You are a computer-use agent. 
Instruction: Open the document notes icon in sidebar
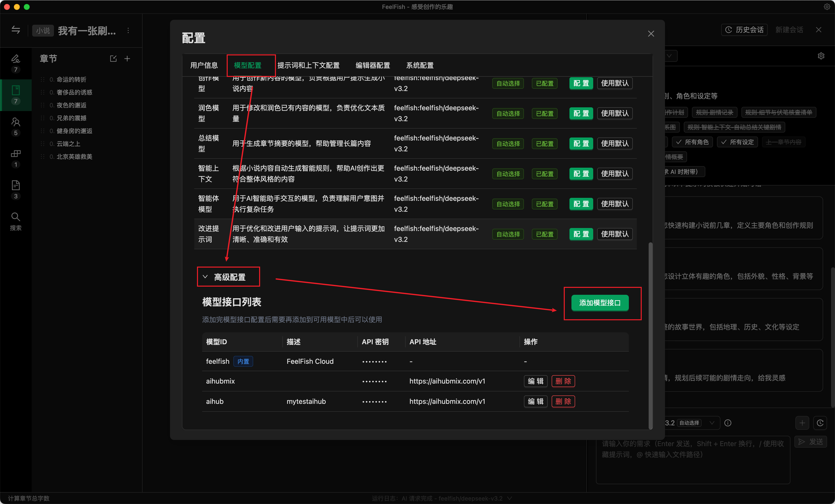pyautogui.click(x=16, y=185)
